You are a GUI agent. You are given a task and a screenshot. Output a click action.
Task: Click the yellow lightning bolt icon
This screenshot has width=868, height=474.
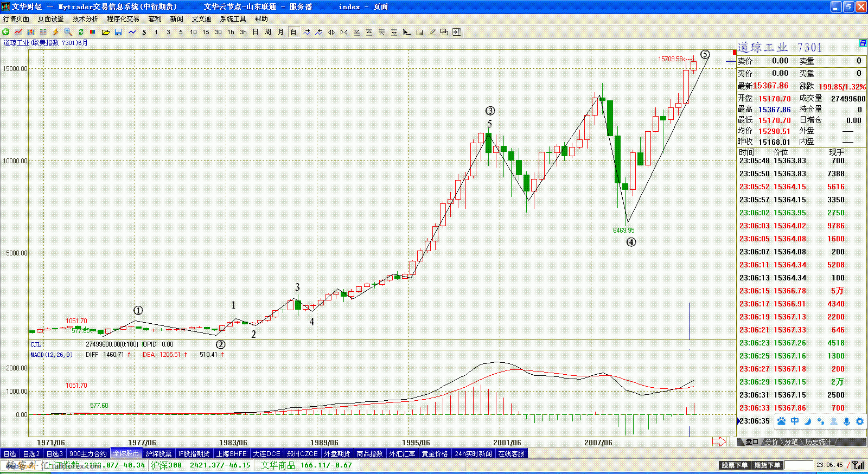[x=55, y=32]
